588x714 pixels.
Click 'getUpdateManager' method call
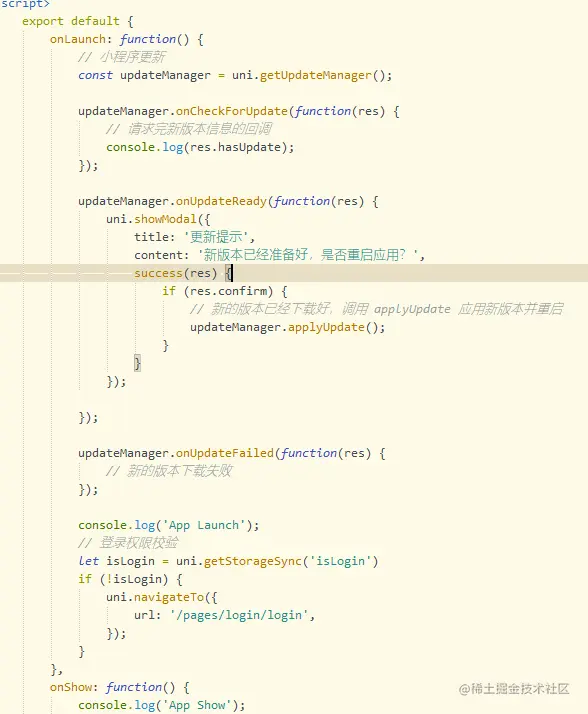click(316, 75)
